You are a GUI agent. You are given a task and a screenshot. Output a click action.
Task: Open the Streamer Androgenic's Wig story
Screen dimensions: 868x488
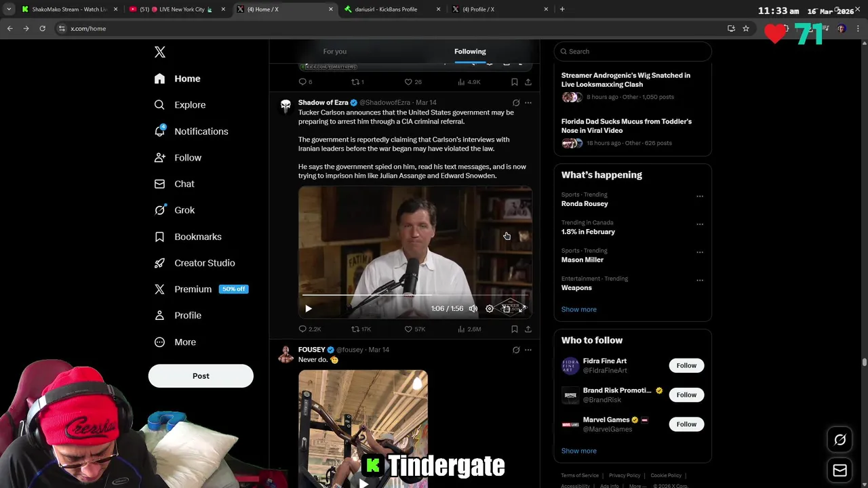[633, 86]
